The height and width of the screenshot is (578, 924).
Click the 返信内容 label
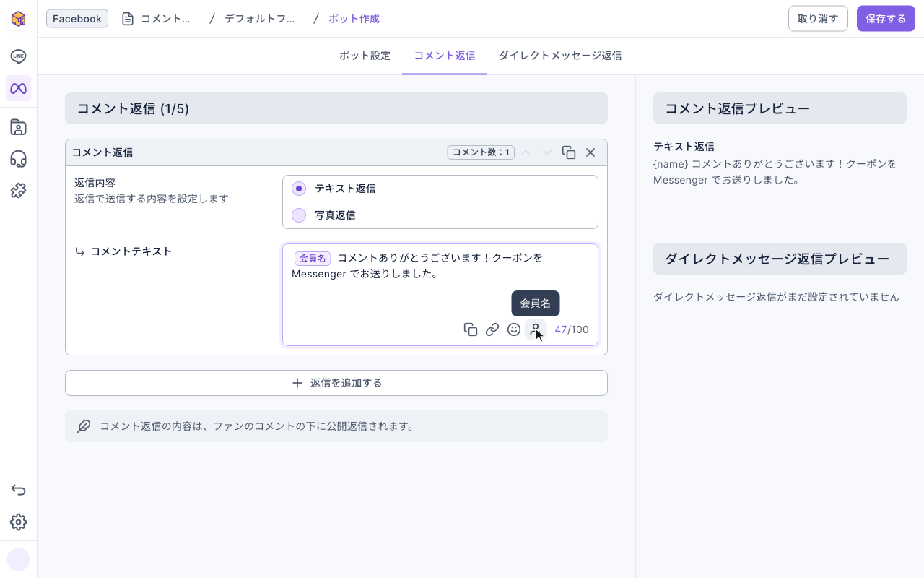(x=95, y=183)
